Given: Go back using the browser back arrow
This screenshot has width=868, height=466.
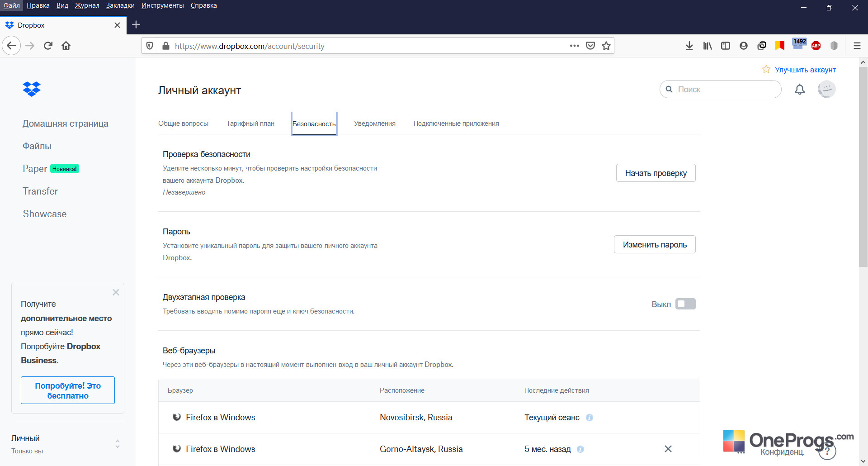Looking at the screenshot, I should [11, 46].
